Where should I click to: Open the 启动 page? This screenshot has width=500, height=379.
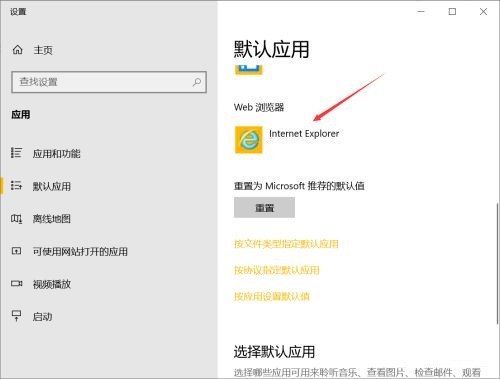click(x=42, y=316)
